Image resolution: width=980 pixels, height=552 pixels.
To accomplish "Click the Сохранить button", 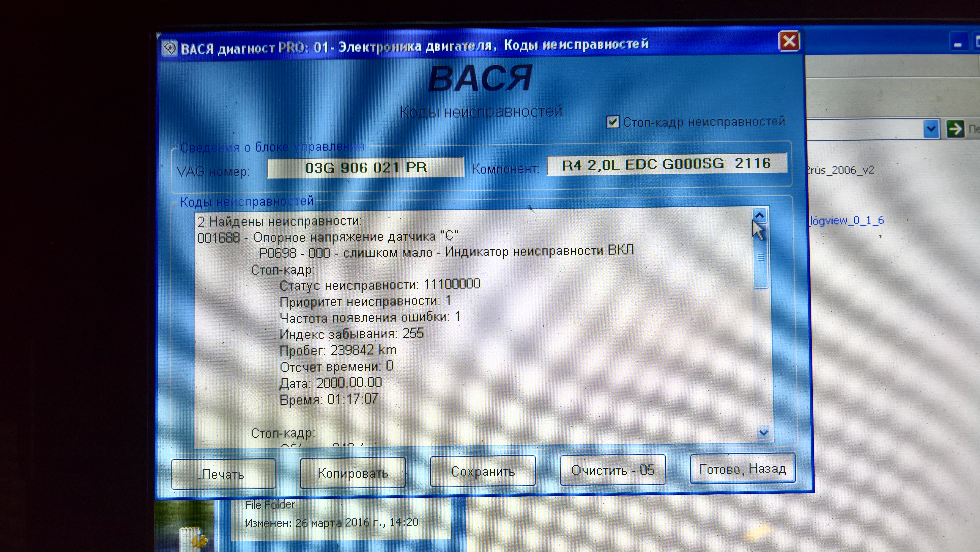I will 483,471.
